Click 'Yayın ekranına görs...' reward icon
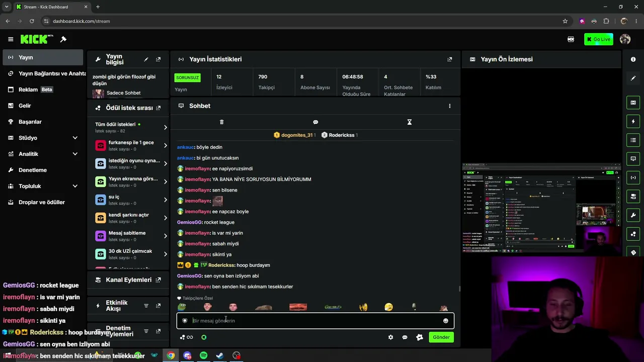644x362 pixels. (100, 182)
